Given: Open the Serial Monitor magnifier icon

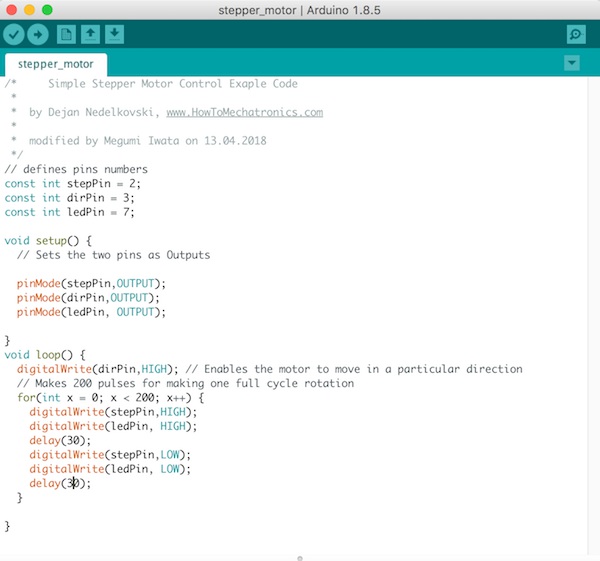Looking at the screenshot, I should click(x=576, y=34).
